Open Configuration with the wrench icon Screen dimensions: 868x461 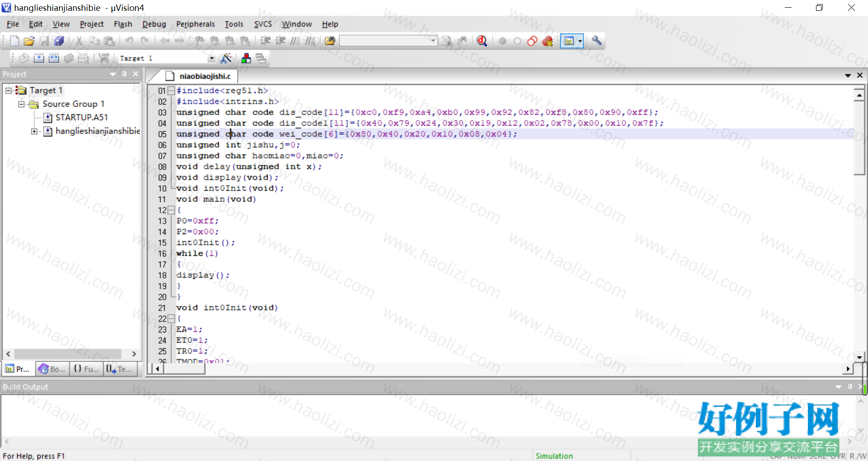(x=597, y=41)
